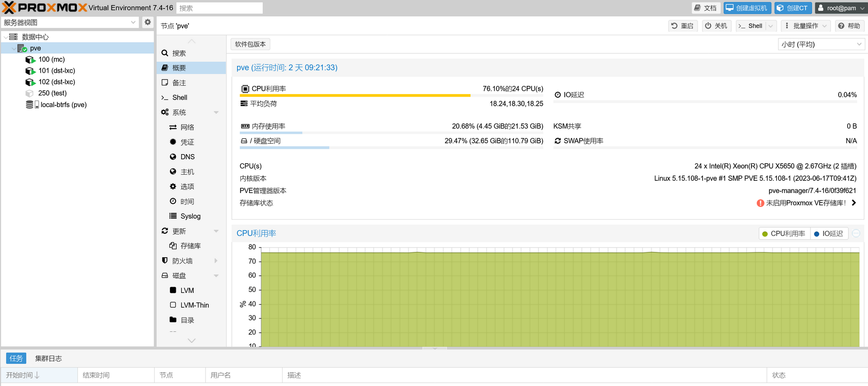Click 重启 reboot button
The width and height of the screenshot is (868, 386).
(683, 26)
